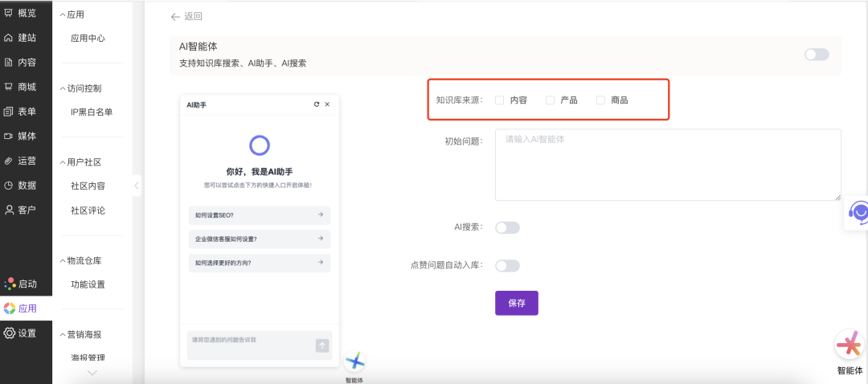Open 社区内容 page
868x384 pixels.
tap(88, 186)
